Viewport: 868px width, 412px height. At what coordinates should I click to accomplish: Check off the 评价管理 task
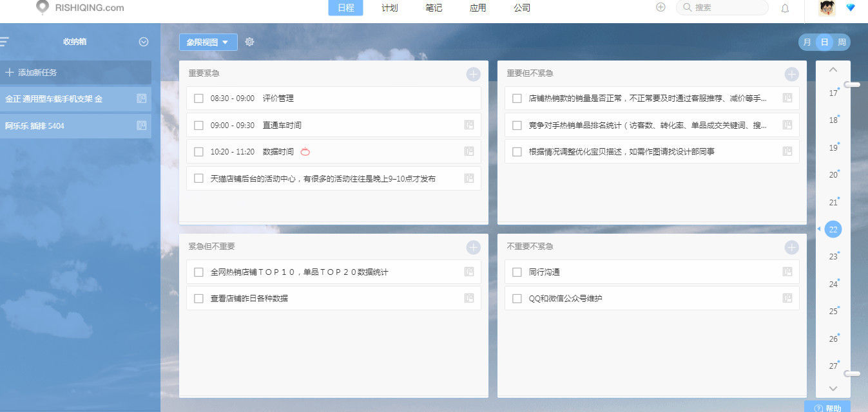click(x=198, y=98)
